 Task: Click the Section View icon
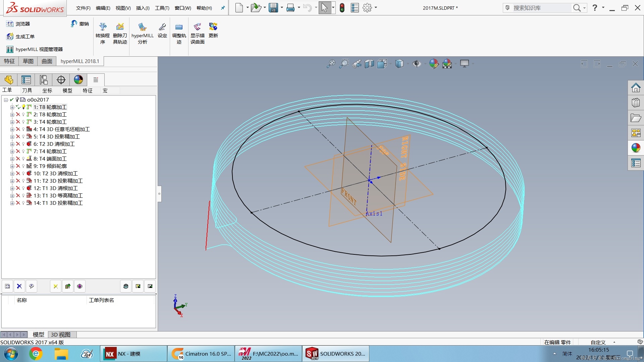(369, 64)
